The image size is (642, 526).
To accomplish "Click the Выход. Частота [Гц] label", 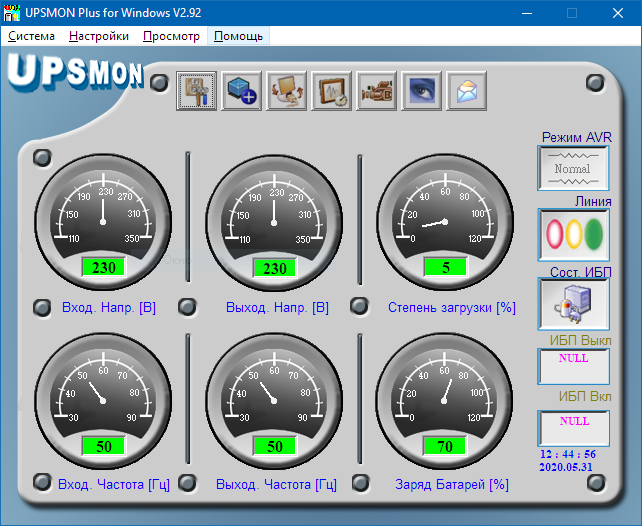I will click(276, 485).
